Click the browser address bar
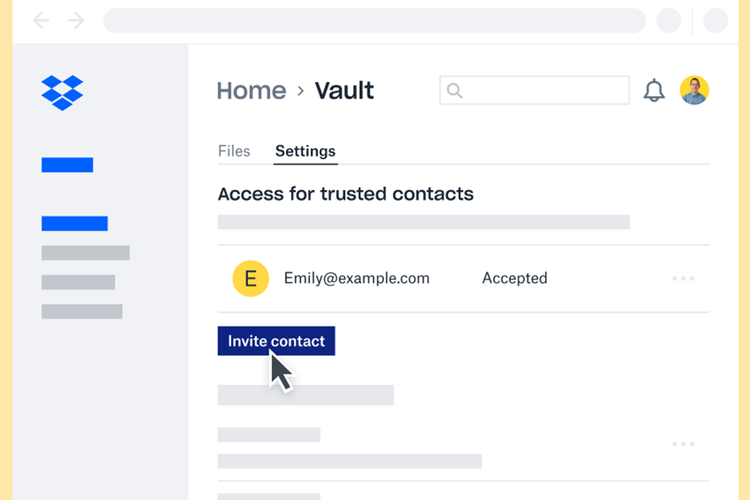Image resolution: width=750 pixels, height=500 pixels. (374, 21)
